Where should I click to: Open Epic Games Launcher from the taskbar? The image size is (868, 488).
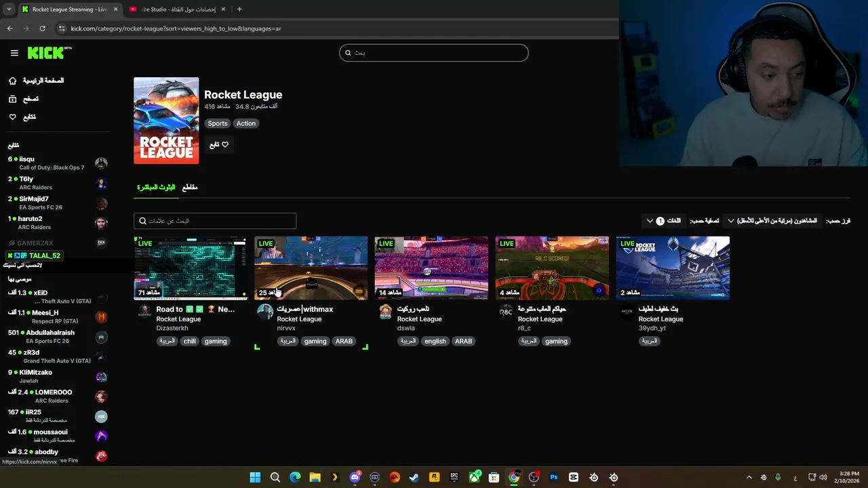454,477
